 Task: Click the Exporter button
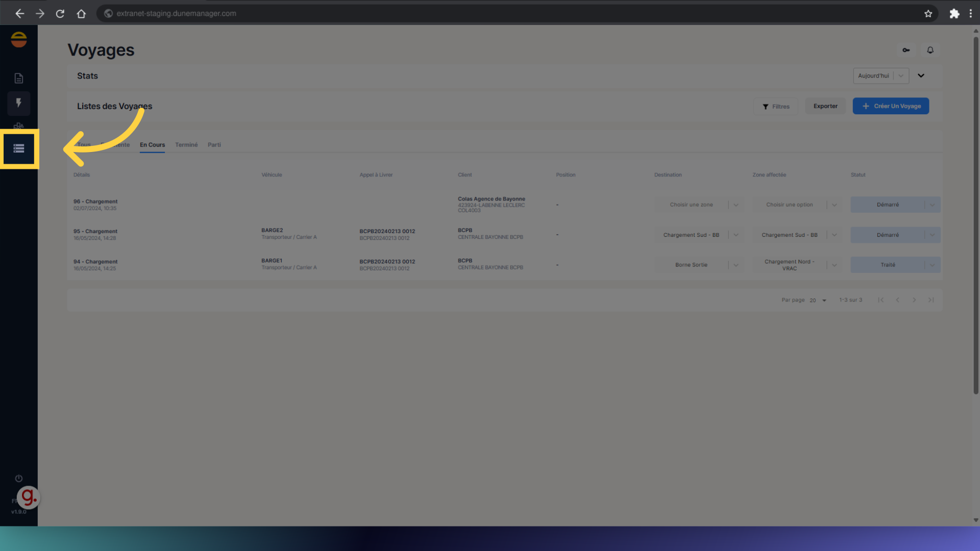pos(825,106)
